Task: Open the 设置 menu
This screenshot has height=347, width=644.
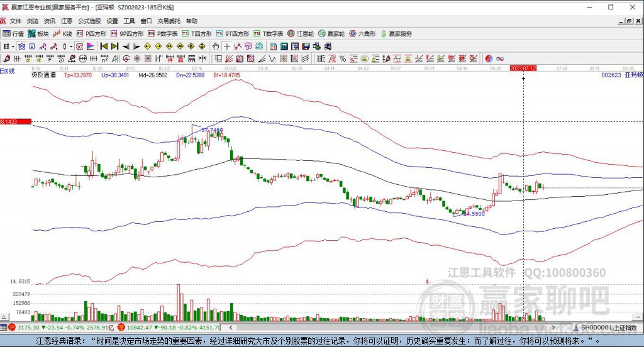Action: [112, 21]
